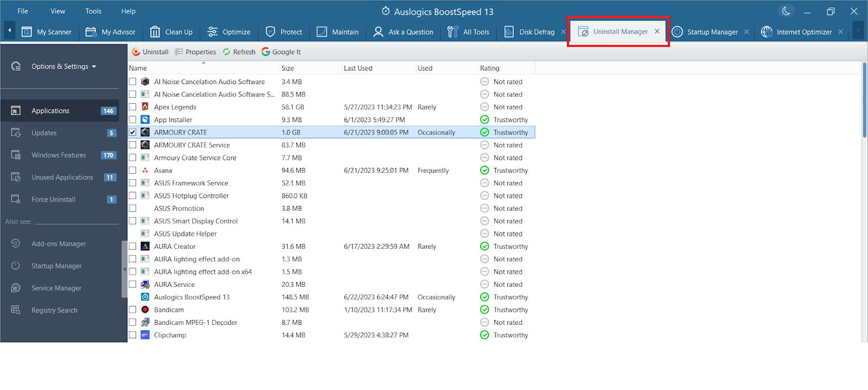Expand the Options & Settings dropdown
This screenshot has height=390, width=868.
pos(63,66)
